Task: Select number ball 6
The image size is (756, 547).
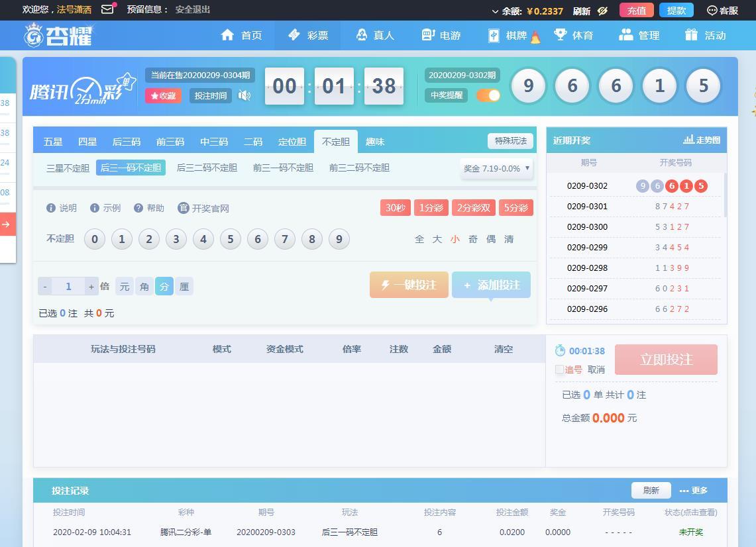Action: pos(258,239)
